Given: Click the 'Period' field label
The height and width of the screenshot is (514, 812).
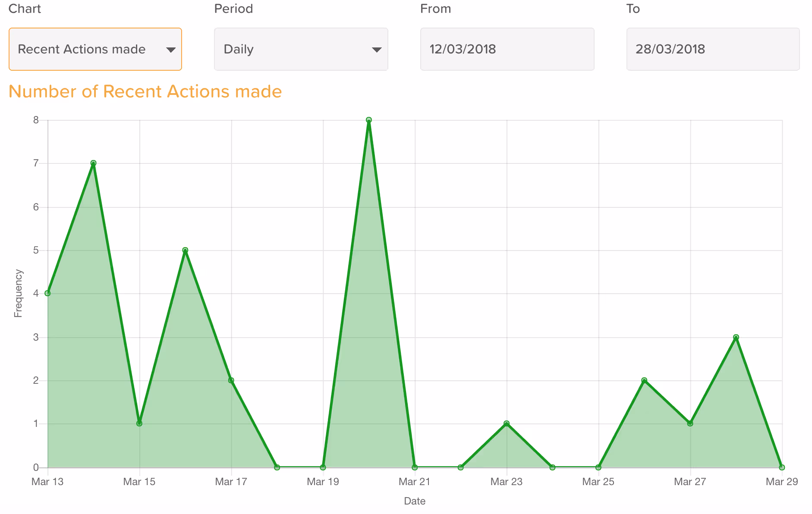Looking at the screenshot, I should [x=233, y=9].
